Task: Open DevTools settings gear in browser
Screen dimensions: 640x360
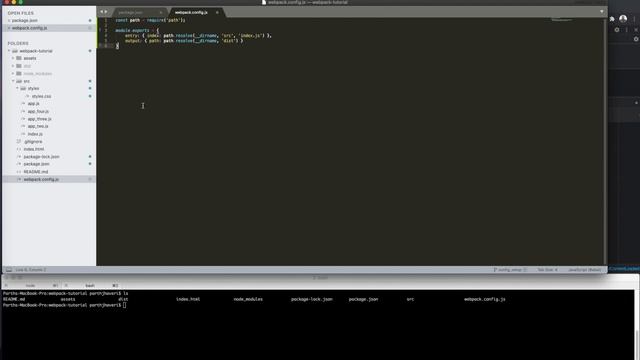Action: pos(617,30)
